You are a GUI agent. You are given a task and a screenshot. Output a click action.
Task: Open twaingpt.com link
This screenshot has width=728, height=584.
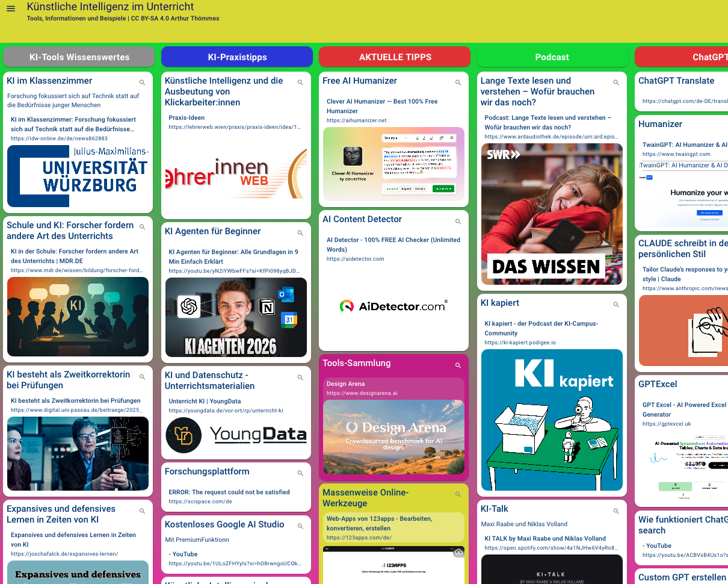click(668, 154)
